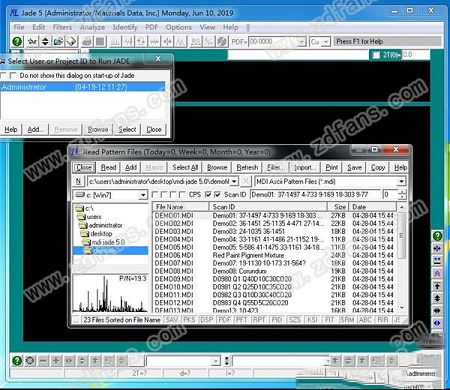Open the c: [win7] drive dropdown
Image resolution: width=450 pixels, height=390 pixels.
click(143, 195)
